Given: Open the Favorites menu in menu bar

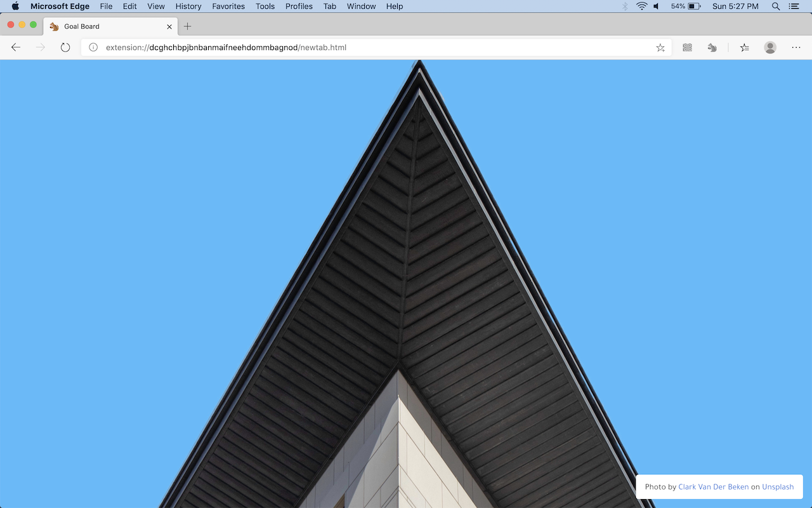Looking at the screenshot, I should [x=228, y=6].
